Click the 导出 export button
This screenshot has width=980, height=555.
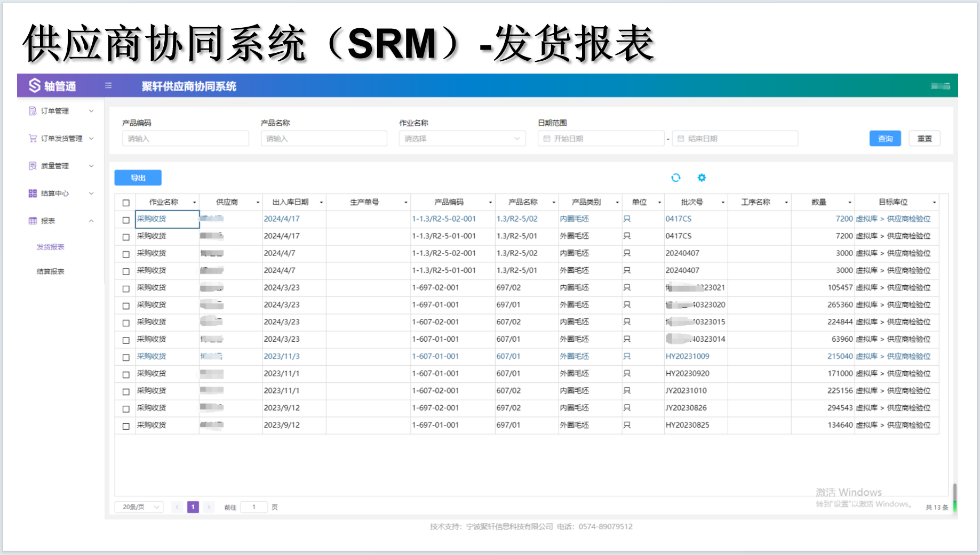tap(138, 178)
